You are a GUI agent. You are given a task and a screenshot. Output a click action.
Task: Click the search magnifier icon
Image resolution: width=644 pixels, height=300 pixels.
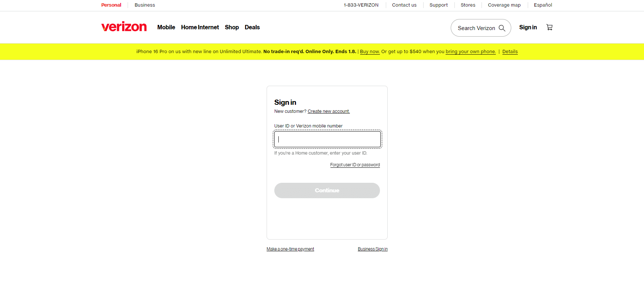click(x=502, y=28)
